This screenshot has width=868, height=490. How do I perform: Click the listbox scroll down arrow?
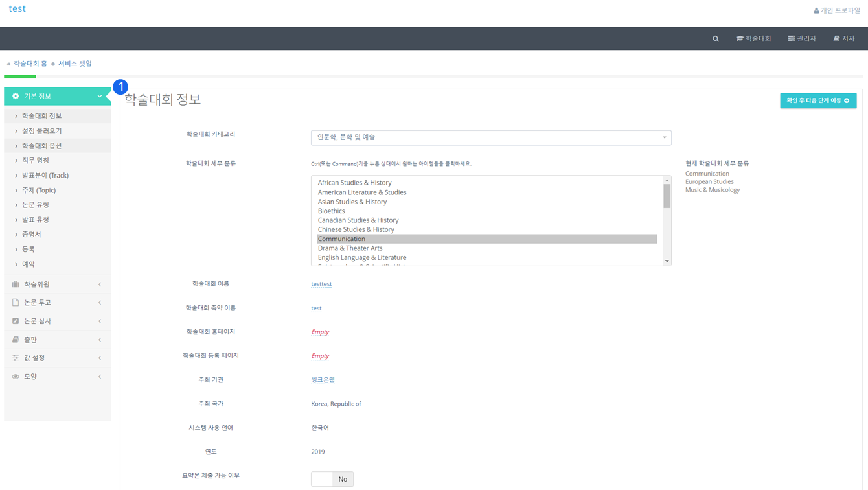pos(667,261)
